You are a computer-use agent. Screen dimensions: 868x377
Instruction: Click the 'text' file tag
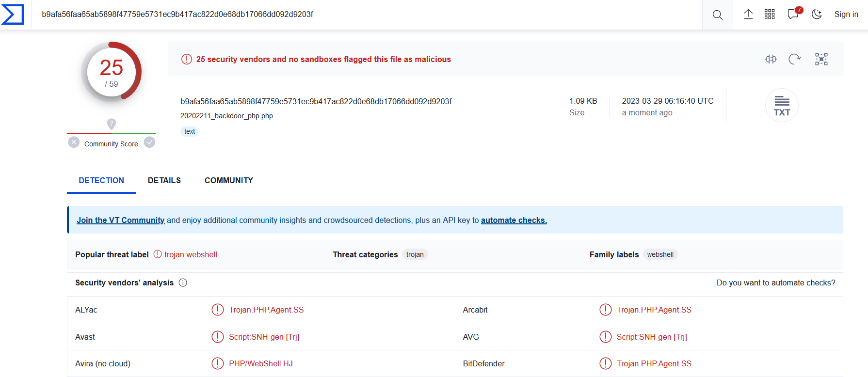(190, 131)
